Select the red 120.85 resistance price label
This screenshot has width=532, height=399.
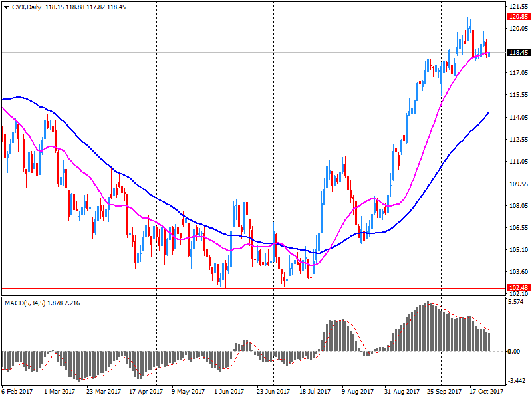point(519,17)
